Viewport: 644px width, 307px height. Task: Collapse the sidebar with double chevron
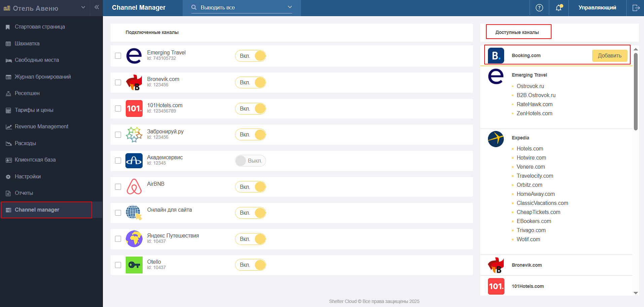pos(97,7)
